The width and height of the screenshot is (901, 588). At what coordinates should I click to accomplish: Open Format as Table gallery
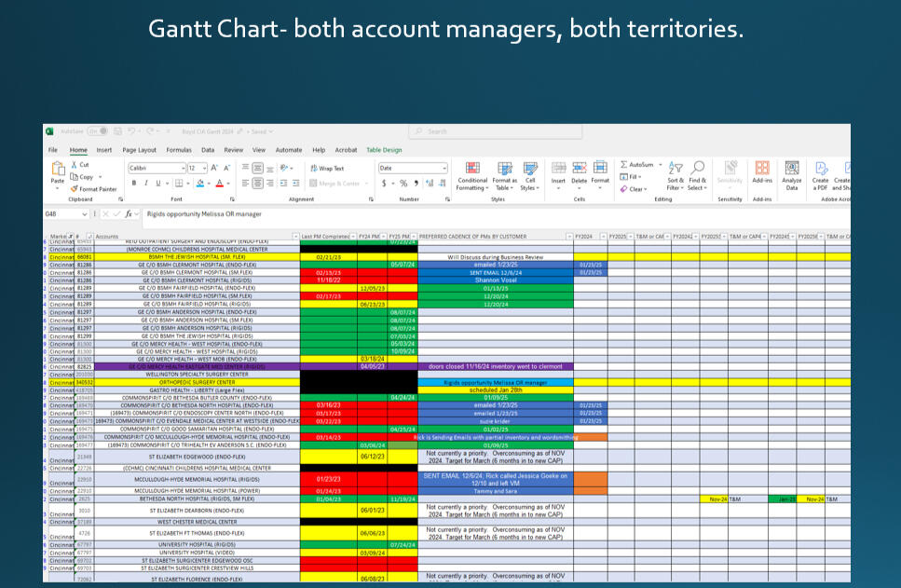click(504, 168)
